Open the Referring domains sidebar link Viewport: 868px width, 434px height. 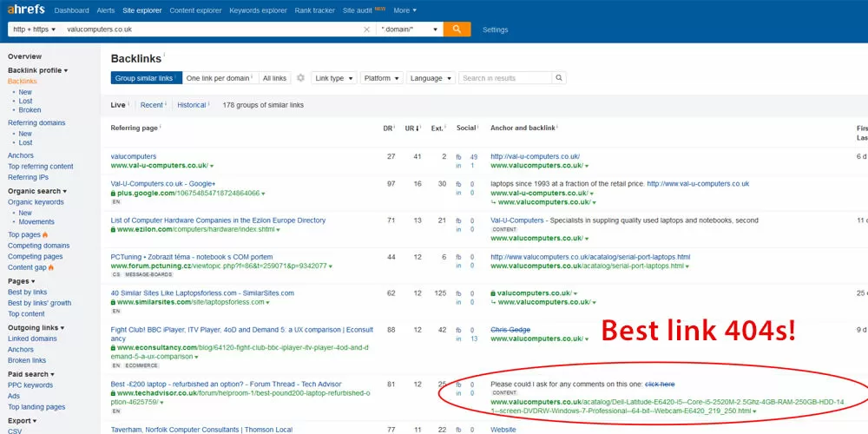[x=36, y=123]
